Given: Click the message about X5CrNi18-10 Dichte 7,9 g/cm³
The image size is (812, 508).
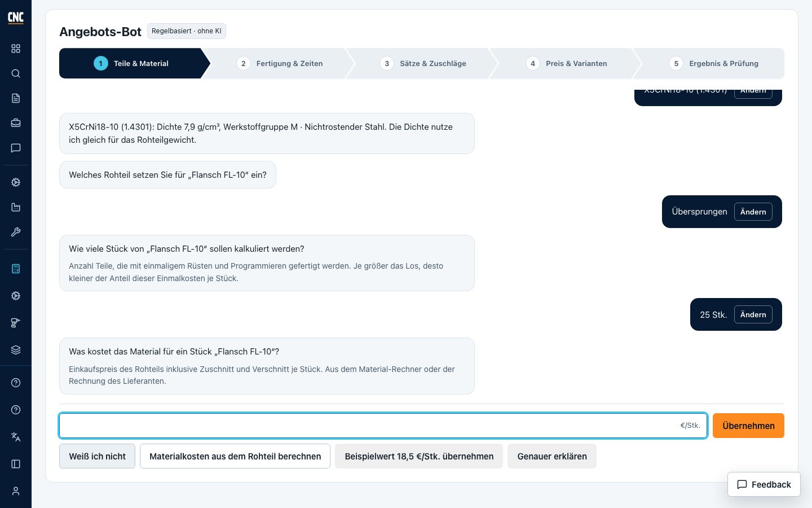Looking at the screenshot, I should tap(267, 133).
